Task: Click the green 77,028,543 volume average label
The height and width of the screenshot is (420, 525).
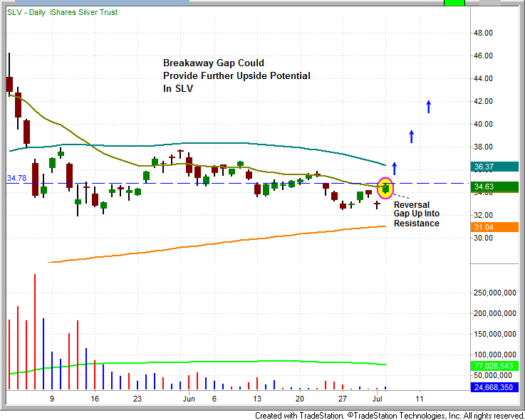Action: tap(493, 365)
